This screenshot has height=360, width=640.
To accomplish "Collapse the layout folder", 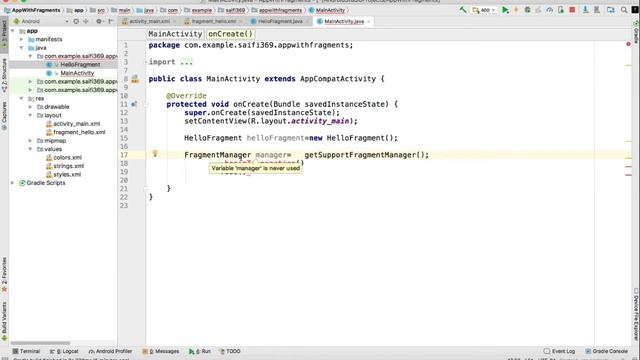I will point(30,116).
